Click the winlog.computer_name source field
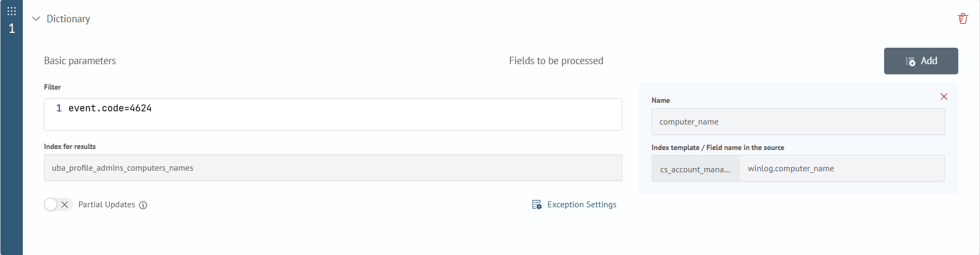This screenshot has height=255, width=980. pos(842,169)
